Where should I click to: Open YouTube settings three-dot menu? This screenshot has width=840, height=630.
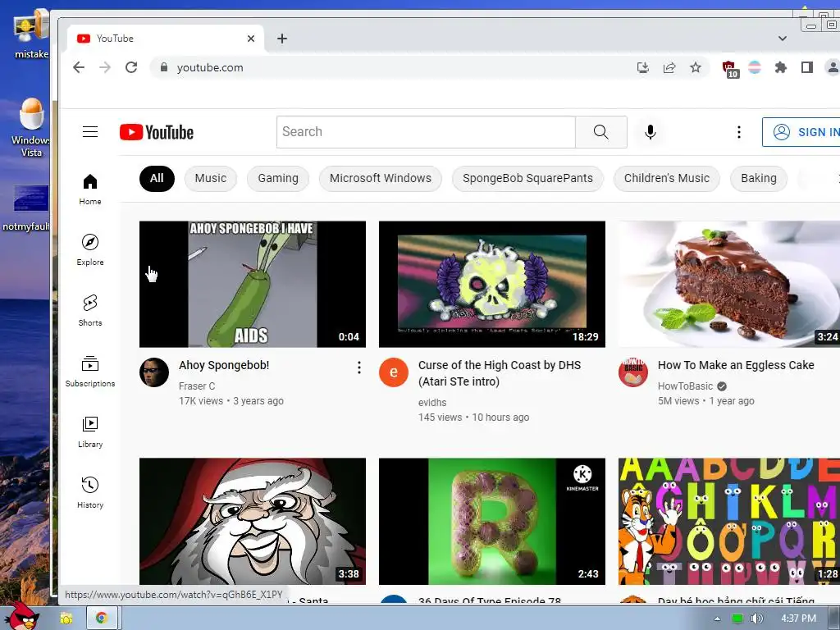(x=739, y=132)
